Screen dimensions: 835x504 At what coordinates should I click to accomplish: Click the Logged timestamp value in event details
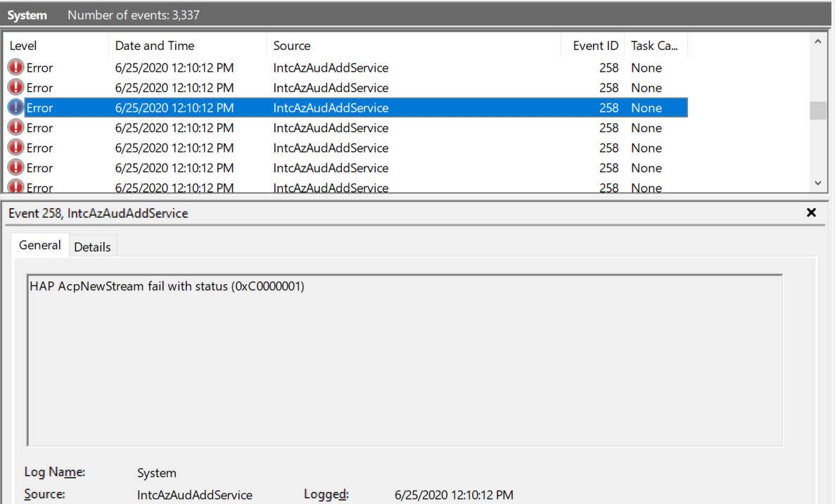(x=454, y=495)
